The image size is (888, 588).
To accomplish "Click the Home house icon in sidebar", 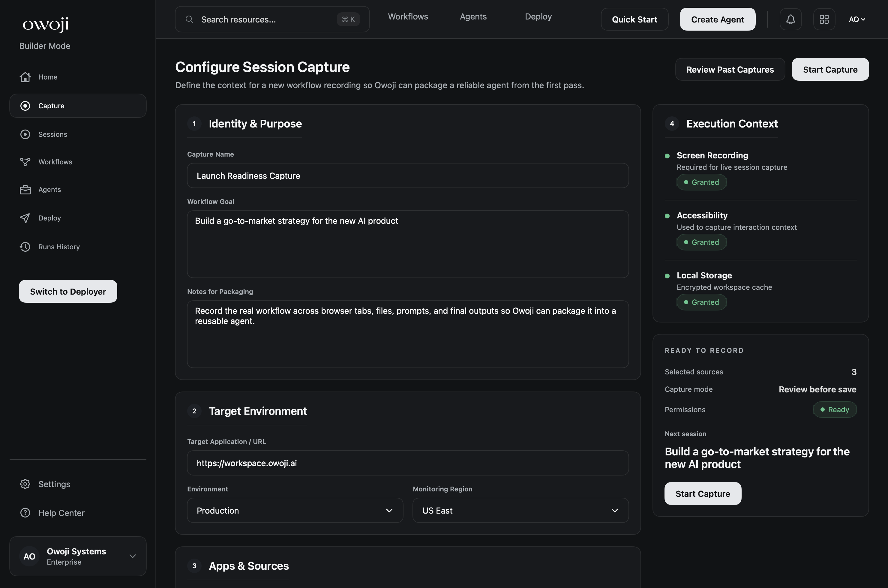I will [x=25, y=77].
